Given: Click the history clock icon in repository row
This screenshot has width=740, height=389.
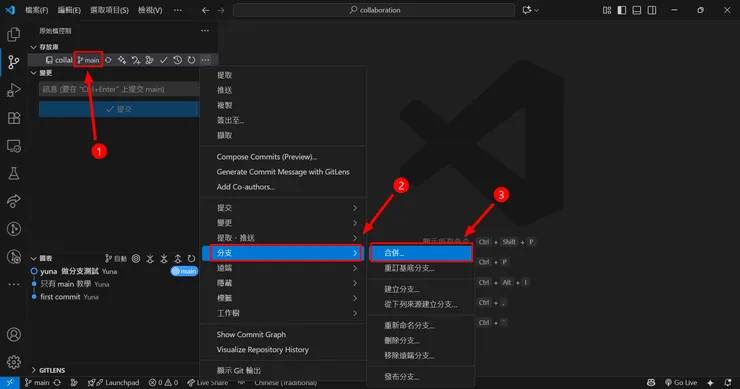Looking at the screenshot, I should point(177,60).
